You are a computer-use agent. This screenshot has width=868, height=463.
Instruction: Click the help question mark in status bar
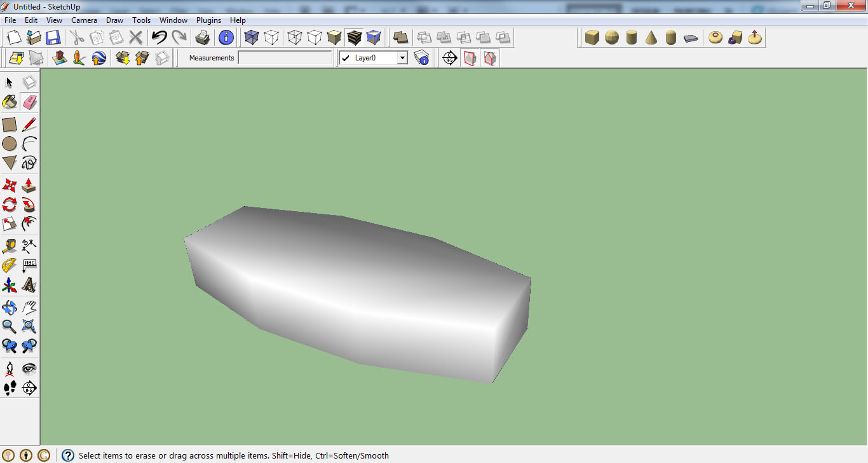coord(68,455)
